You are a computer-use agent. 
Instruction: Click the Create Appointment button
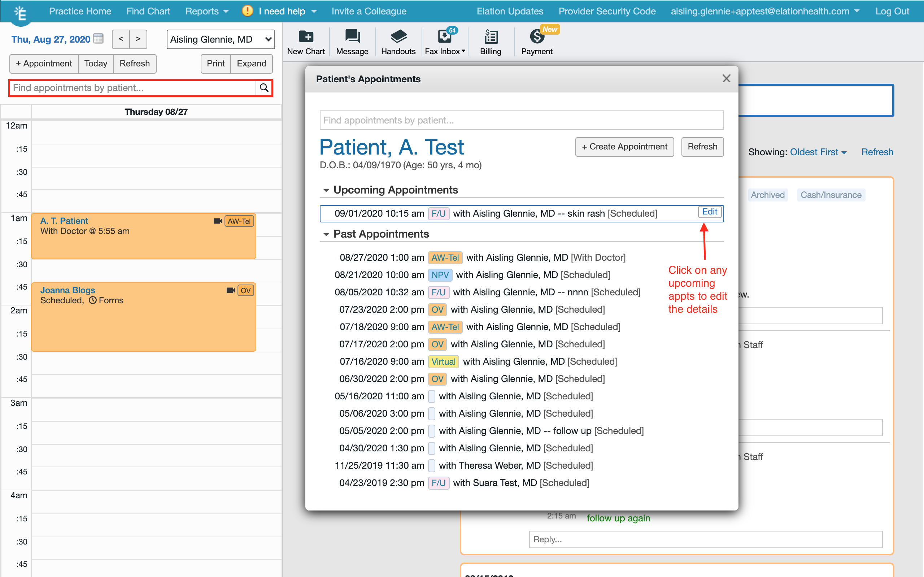624,147
